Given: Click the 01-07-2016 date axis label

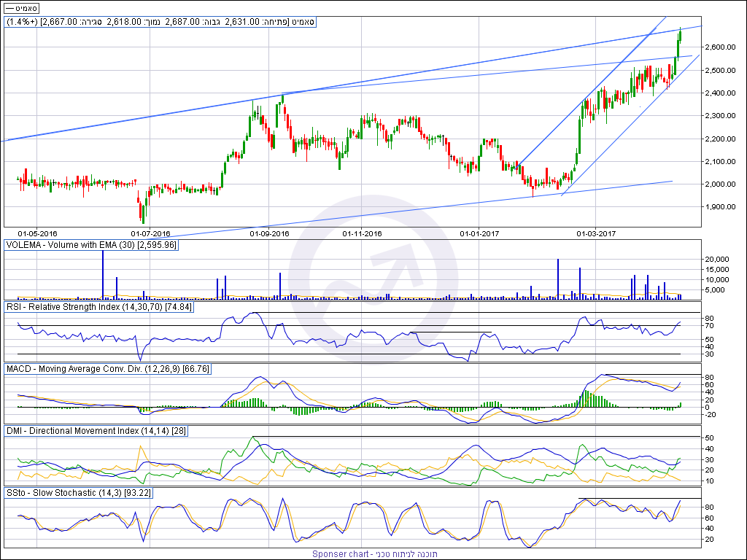Looking at the screenshot, I should (150, 234).
